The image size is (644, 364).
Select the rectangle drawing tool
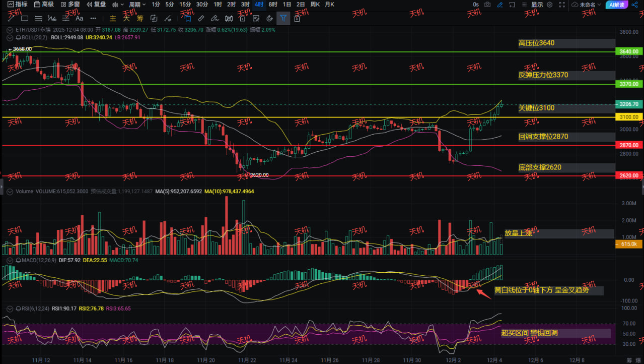tap(25, 18)
